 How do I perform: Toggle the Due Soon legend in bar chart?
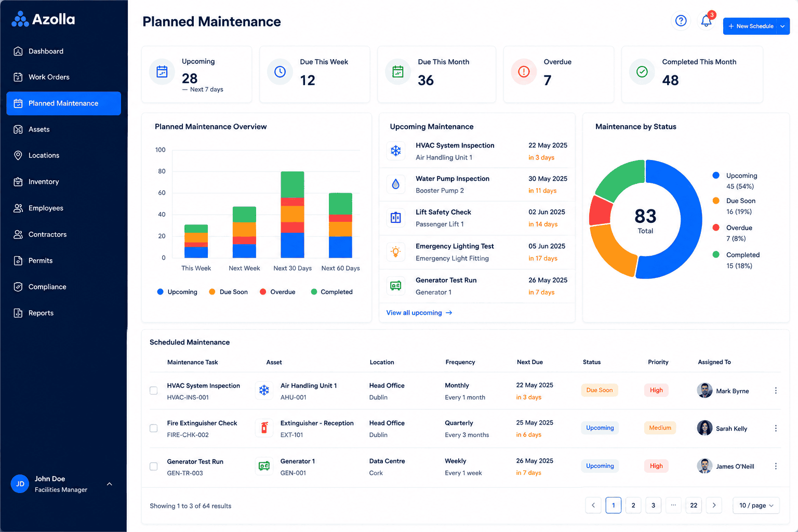[x=228, y=292]
